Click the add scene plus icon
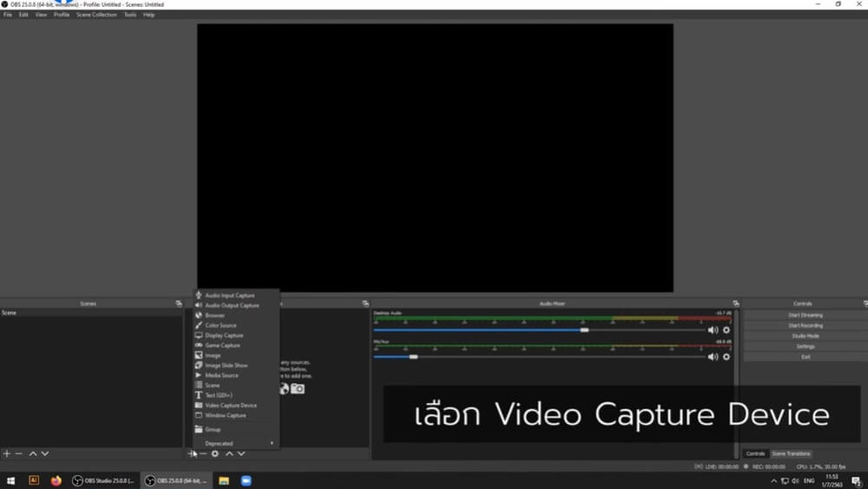The image size is (868, 489). coord(7,453)
